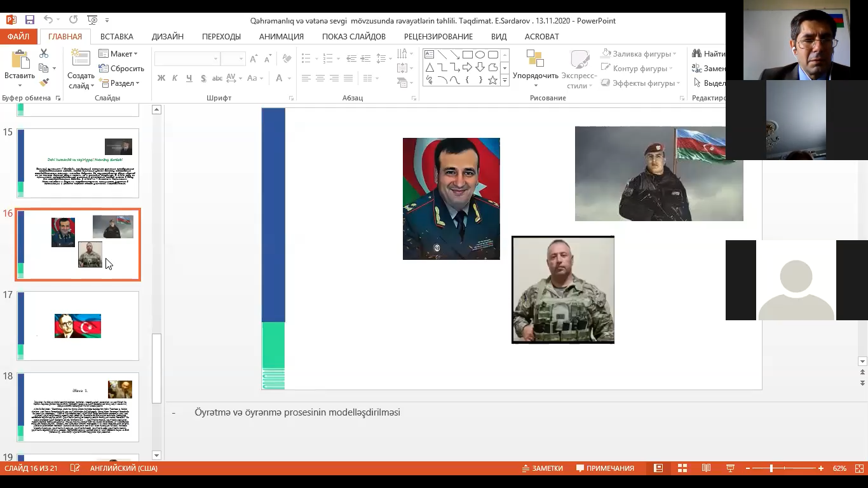This screenshot has width=868, height=488.
Task: Expand the shapes gallery More arrow
Action: pos(505,80)
